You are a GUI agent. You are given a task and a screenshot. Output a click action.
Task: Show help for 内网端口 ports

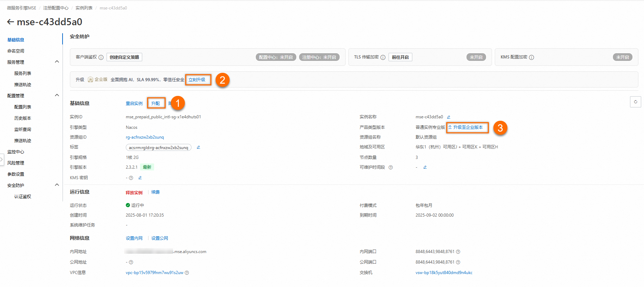pyautogui.click(x=458, y=252)
